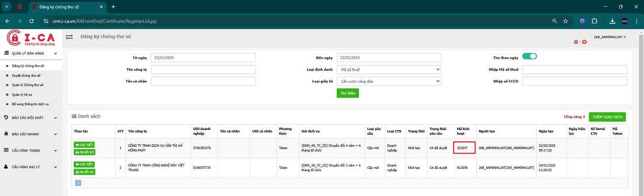Select the pinned tab with red icon
This screenshot has width=644, height=196.
20,7
